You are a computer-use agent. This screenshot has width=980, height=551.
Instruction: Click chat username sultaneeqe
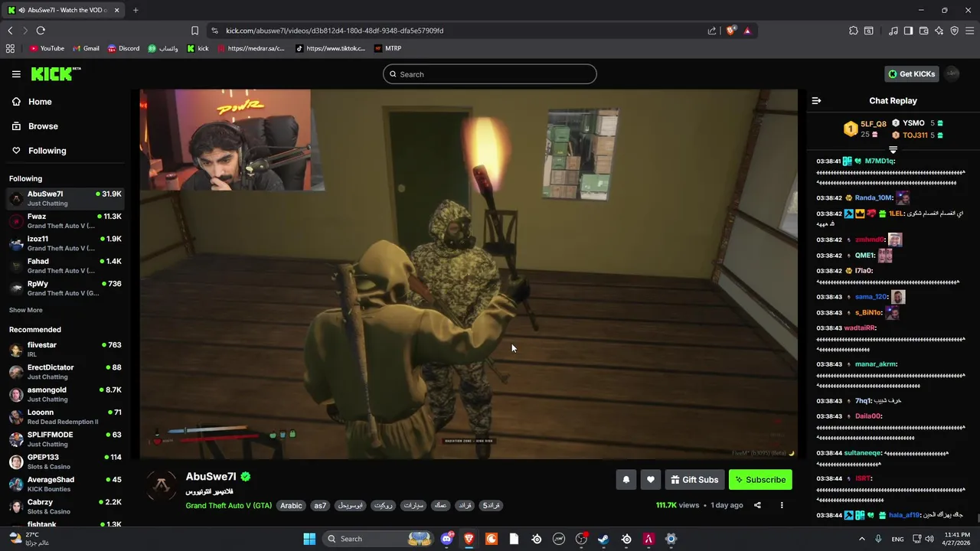(862, 453)
